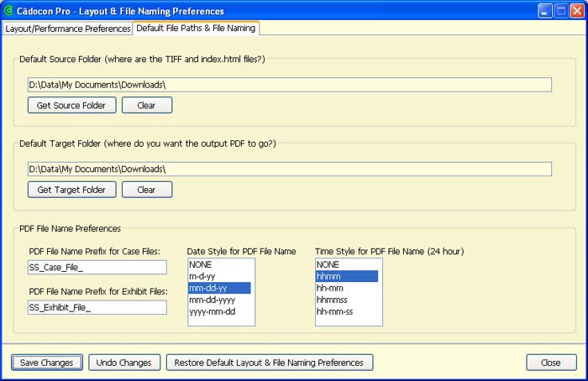Image resolution: width=588 pixels, height=381 pixels.
Task: Click the Get Target Folder button
Action: coord(71,190)
